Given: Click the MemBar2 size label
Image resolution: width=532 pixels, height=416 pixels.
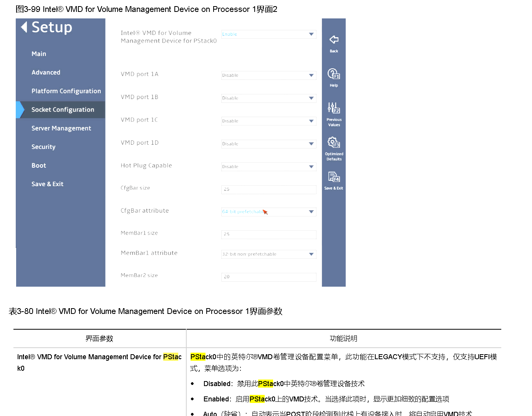Looking at the screenshot, I should point(139,275).
